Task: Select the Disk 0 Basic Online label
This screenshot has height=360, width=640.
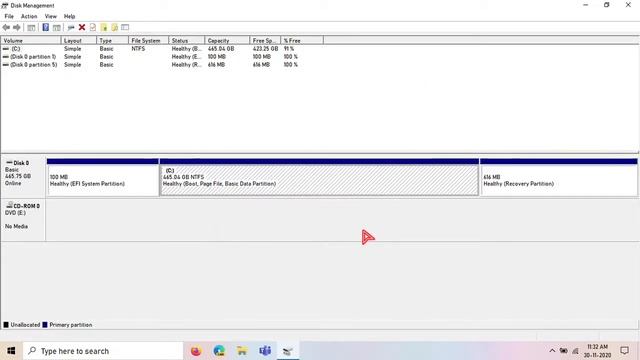Action: tap(23, 176)
